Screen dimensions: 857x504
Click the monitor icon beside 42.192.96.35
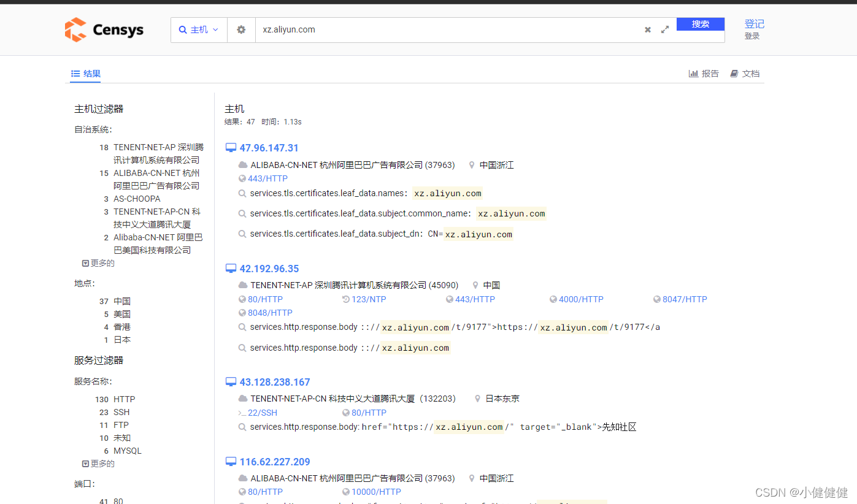pyautogui.click(x=231, y=269)
